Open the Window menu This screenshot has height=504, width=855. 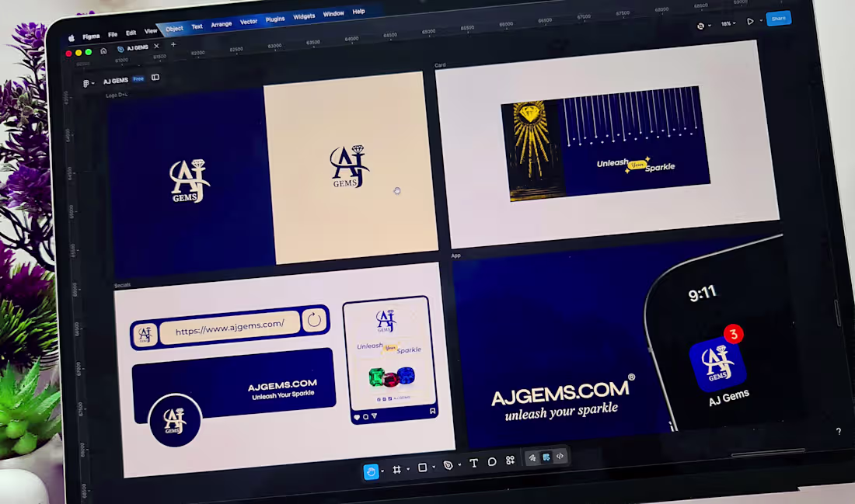coord(333,14)
